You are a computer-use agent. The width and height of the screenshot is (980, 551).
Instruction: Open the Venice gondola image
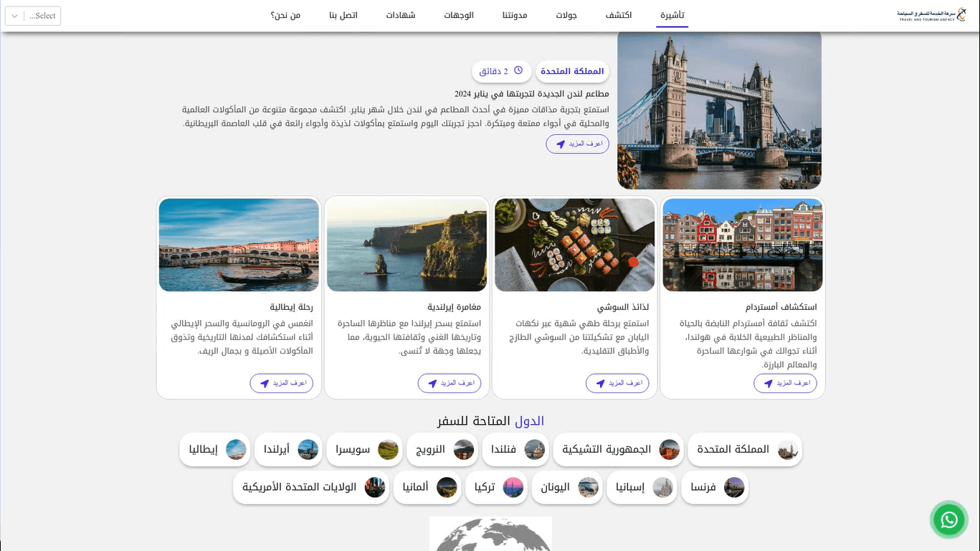click(239, 245)
